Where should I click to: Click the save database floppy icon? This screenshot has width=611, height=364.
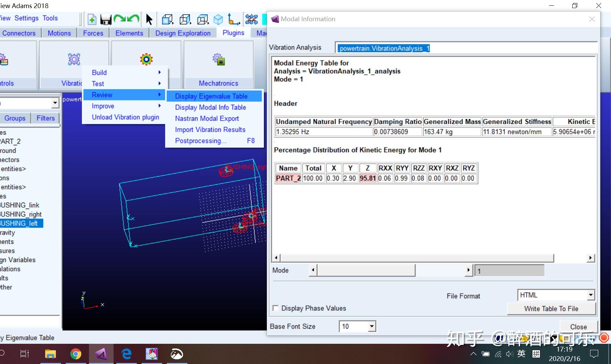[106, 20]
